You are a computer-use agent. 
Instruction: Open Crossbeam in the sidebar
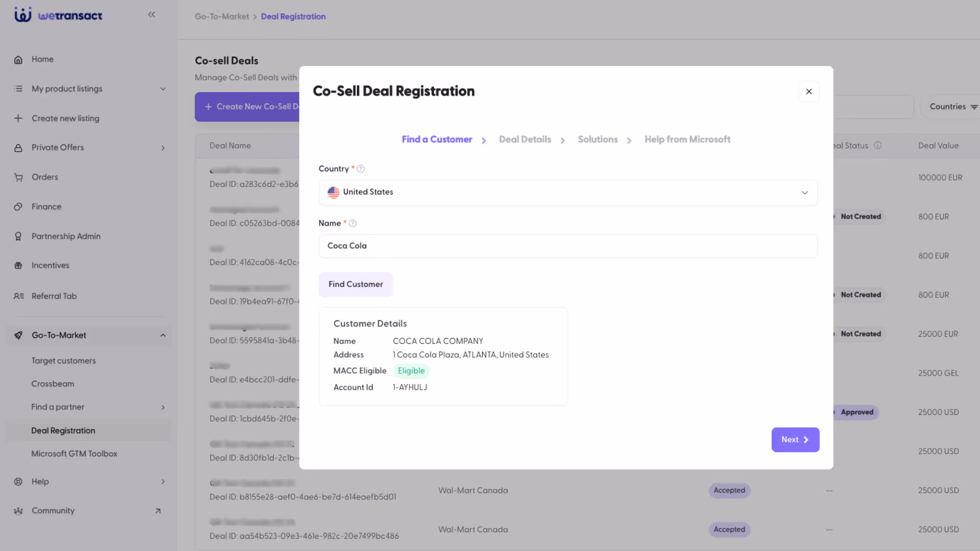53,384
